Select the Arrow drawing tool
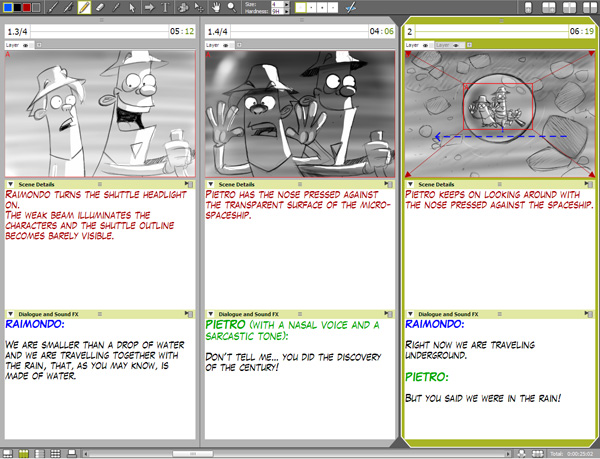This screenshot has height=459, width=600. tap(149, 7)
